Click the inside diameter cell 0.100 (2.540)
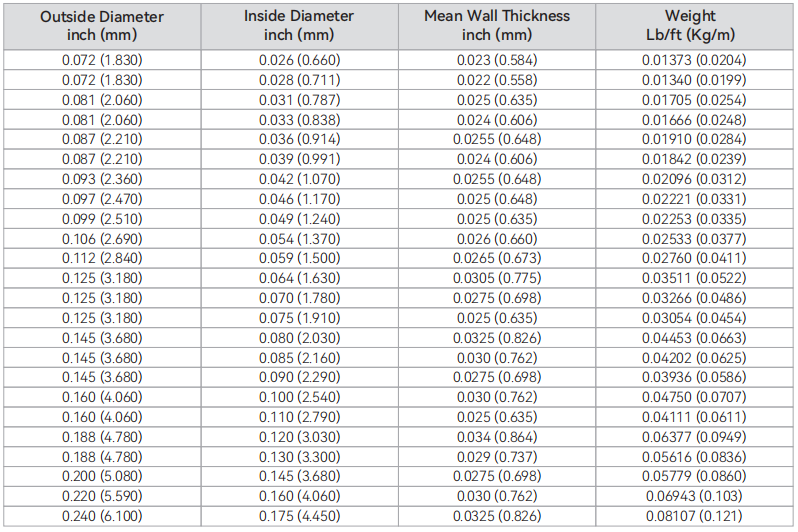This screenshot has height=532, width=798. click(299, 397)
